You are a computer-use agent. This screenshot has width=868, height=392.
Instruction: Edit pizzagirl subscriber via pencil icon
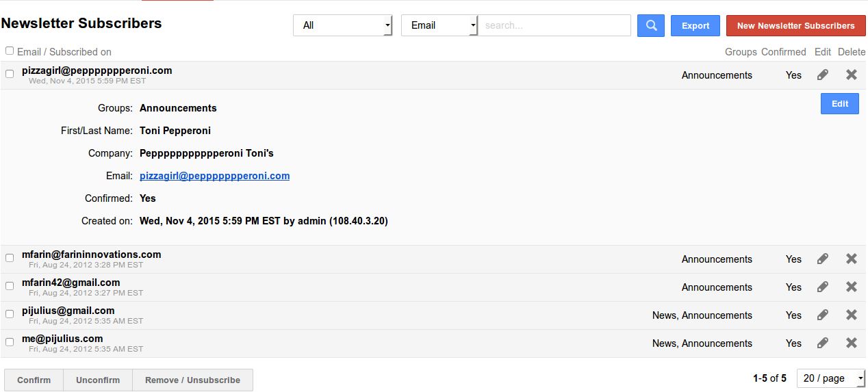(823, 75)
